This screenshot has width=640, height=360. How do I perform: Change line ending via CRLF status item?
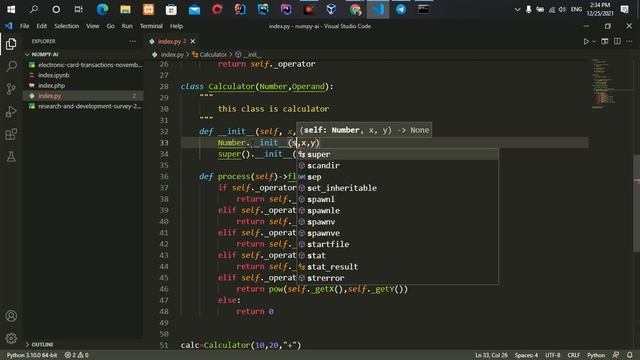coord(573,355)
